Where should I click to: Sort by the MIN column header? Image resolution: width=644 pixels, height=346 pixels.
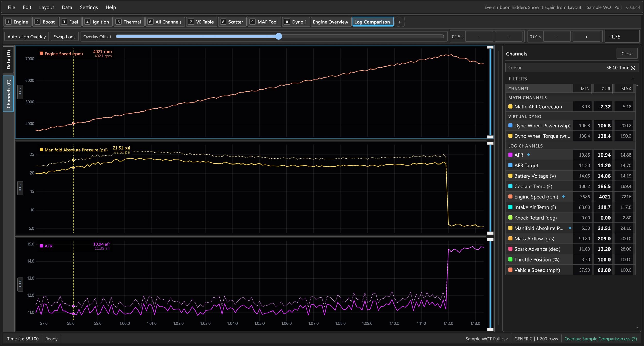click(x=582, y=89)
